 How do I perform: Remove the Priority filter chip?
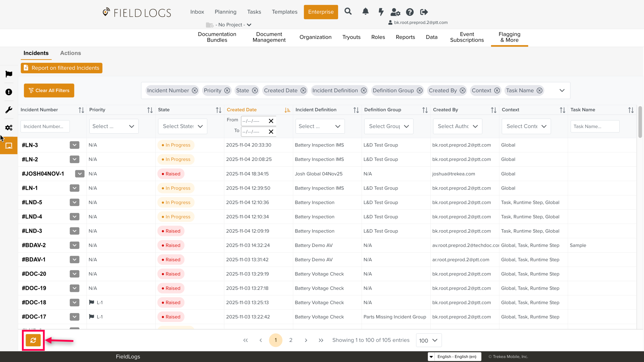click(x=227, y=91)
